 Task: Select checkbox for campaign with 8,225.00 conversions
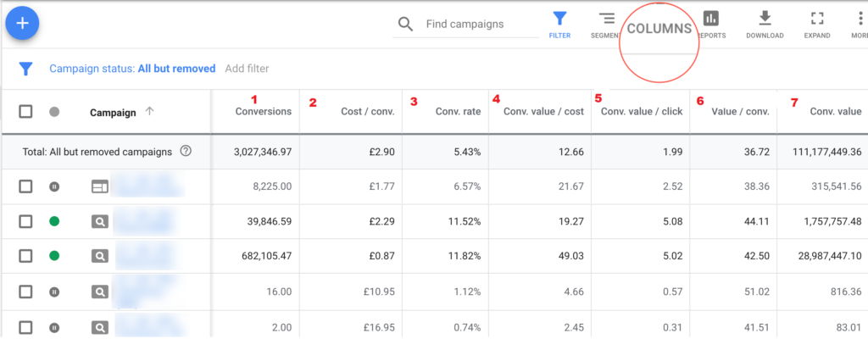(x=25, y=186)
